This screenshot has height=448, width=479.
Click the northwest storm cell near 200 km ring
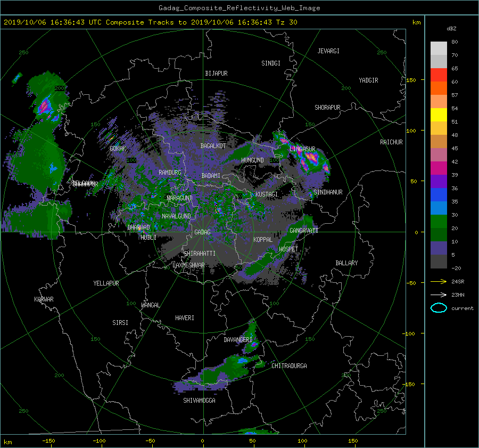click(x=45, y=106)
